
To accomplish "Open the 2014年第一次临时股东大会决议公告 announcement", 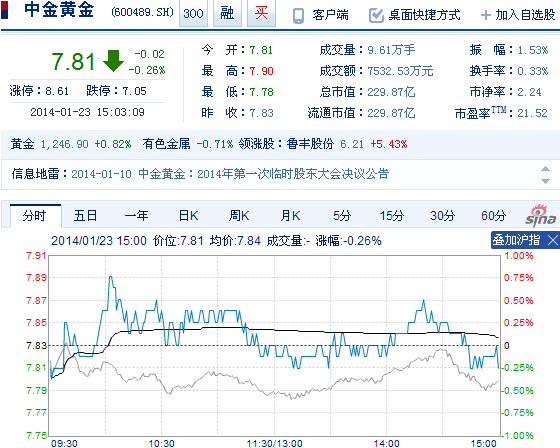I will click(x=293, y=174).
